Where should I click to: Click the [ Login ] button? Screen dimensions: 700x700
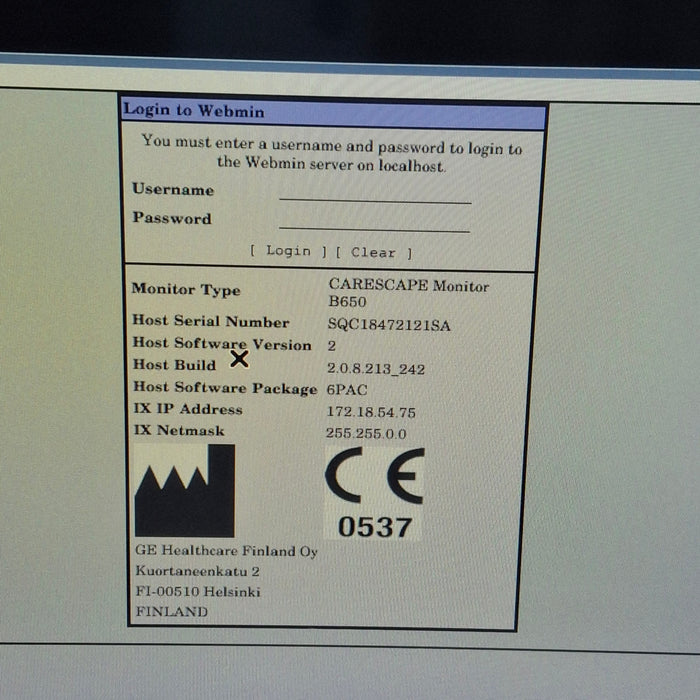(x=288, y=251)
